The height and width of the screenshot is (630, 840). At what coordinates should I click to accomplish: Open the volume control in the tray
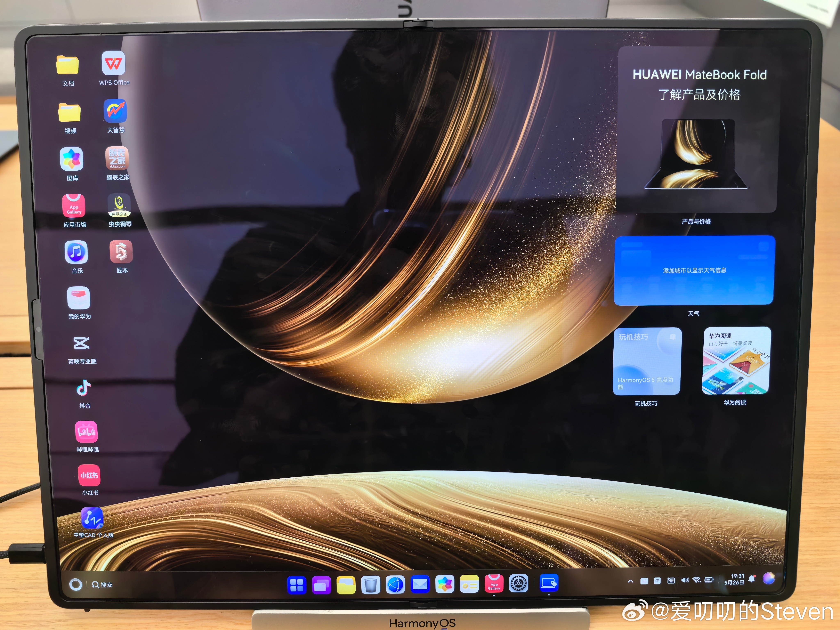[x=685, y=580]
